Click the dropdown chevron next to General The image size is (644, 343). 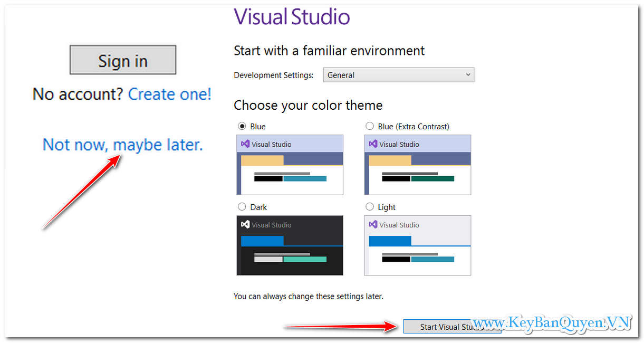tap(468, 74)
